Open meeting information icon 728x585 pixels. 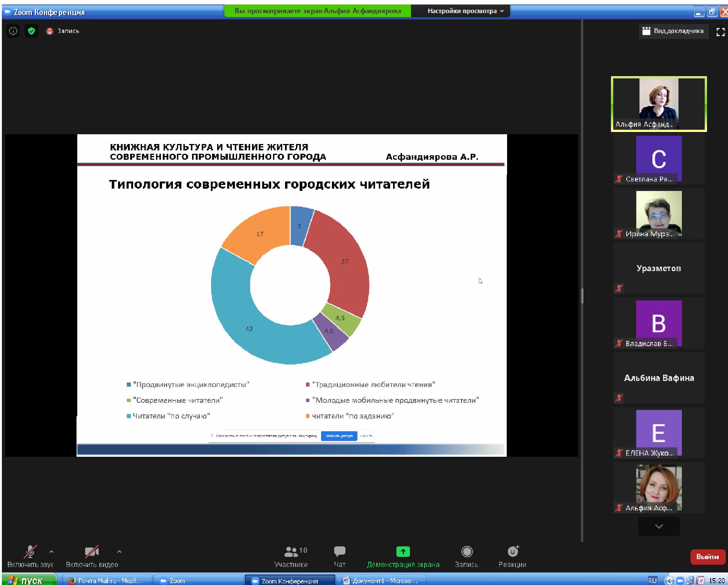point(13,31)
